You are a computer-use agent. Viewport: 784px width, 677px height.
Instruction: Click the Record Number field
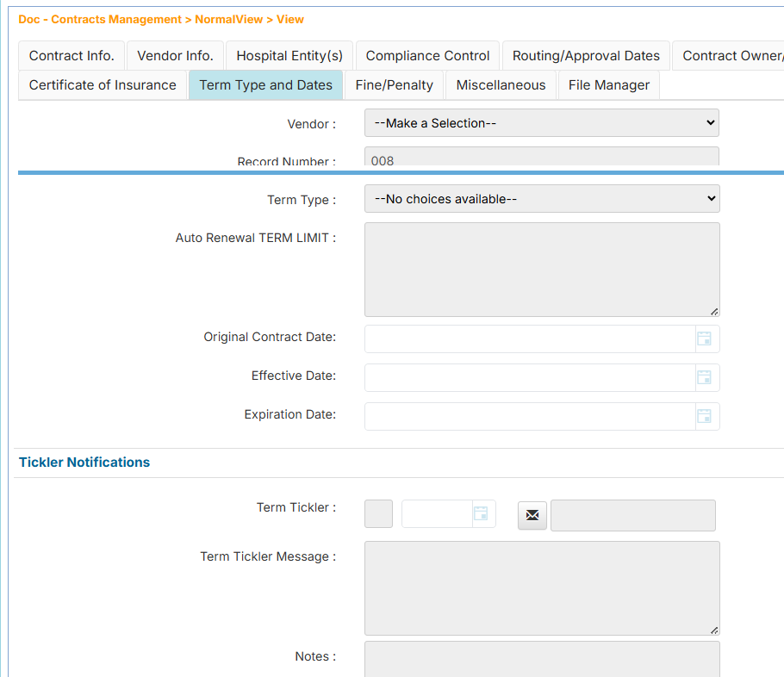tap(541, 158)
